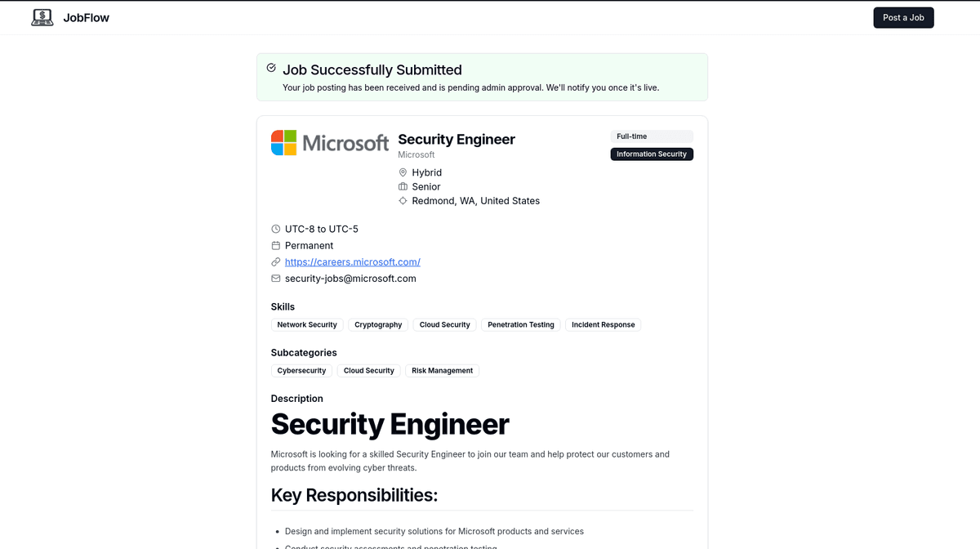Click the Cybersecurity subcategory tag
The width and height of the screenshot is (980, 549).
click(301, 370)
